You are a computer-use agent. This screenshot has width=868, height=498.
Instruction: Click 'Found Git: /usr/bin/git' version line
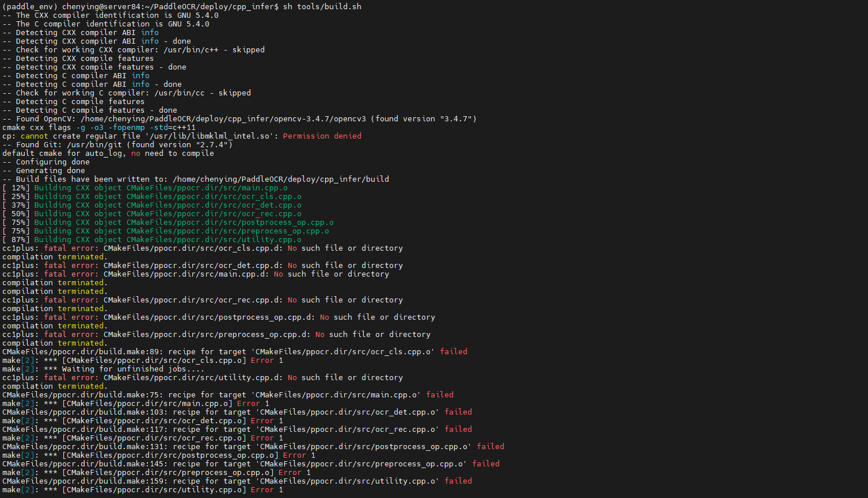click(117, 144)
